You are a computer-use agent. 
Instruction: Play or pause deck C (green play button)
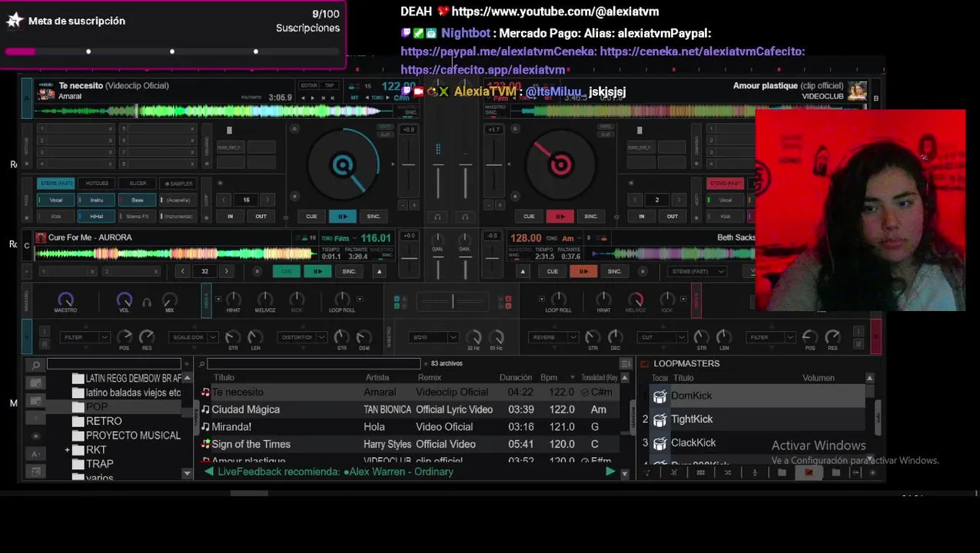point(317,271)
